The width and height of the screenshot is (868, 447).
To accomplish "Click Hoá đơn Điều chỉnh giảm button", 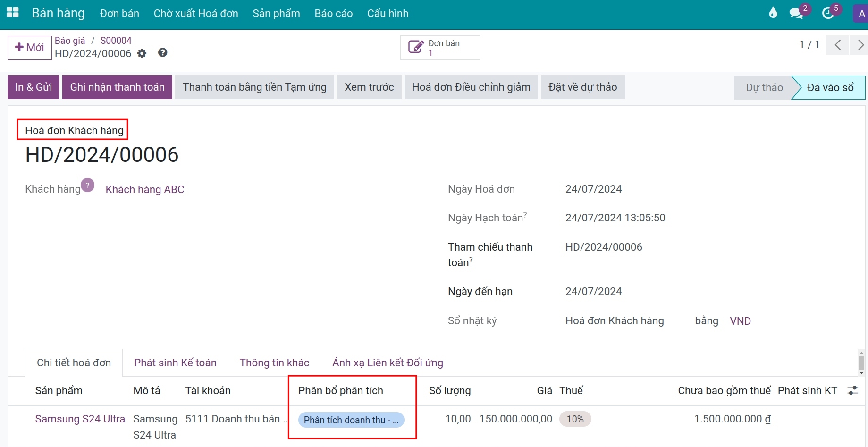I will click(471, 87).
